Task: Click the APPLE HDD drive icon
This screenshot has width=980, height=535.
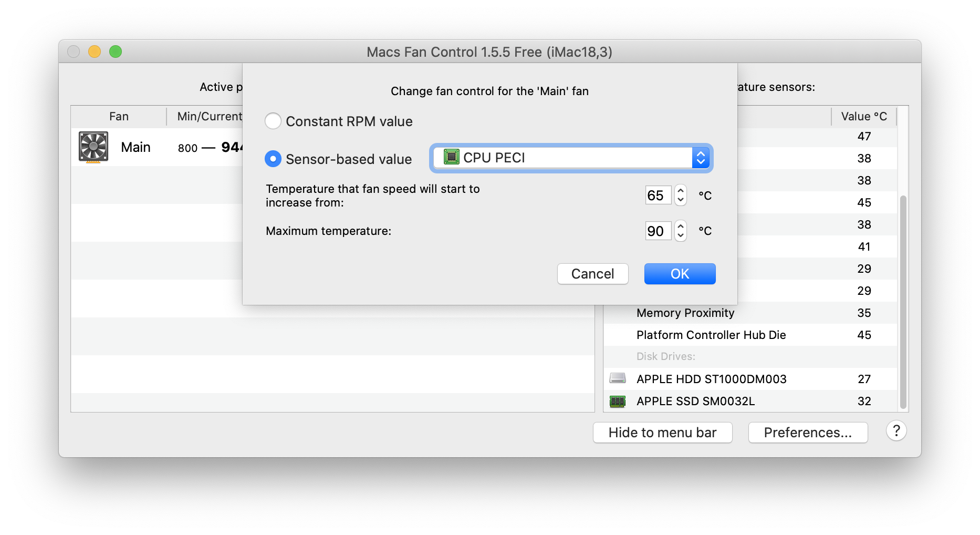Action: coord(618,378)
